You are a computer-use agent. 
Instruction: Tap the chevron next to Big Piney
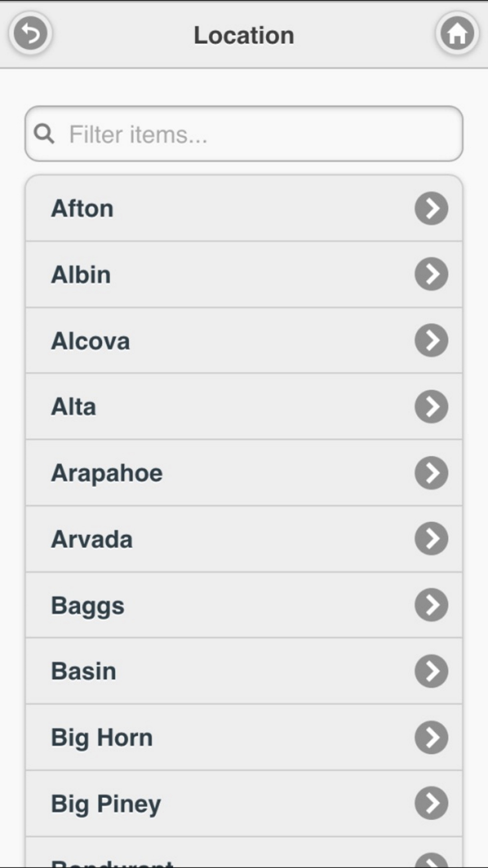tap(431, 804)
